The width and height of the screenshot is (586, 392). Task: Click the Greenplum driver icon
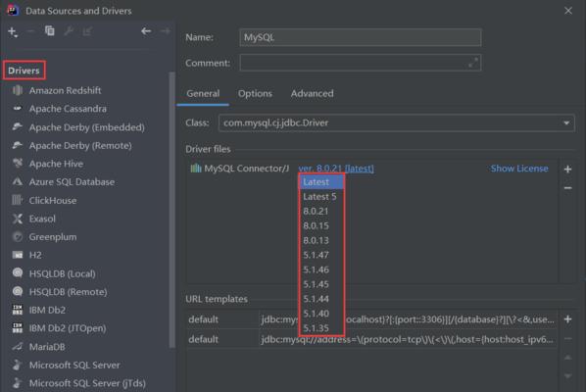18,236
